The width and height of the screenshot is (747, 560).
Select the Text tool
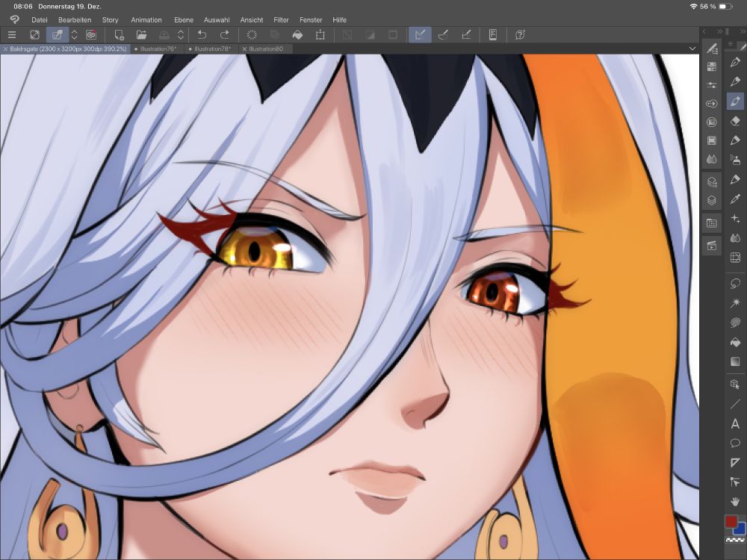click(735, 424)
